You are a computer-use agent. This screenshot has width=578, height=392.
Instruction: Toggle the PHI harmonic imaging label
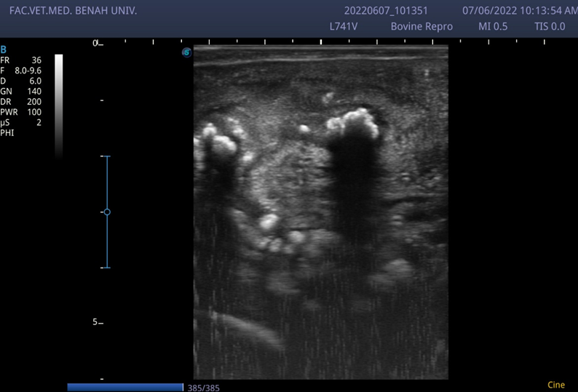(x=7, y=132)
